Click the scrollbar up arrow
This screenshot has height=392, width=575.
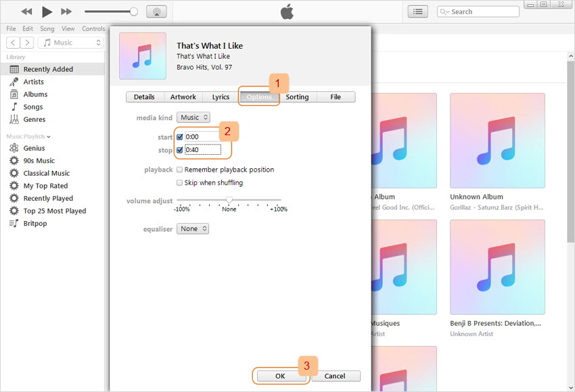pyautogui.click(x=570, y=56)
